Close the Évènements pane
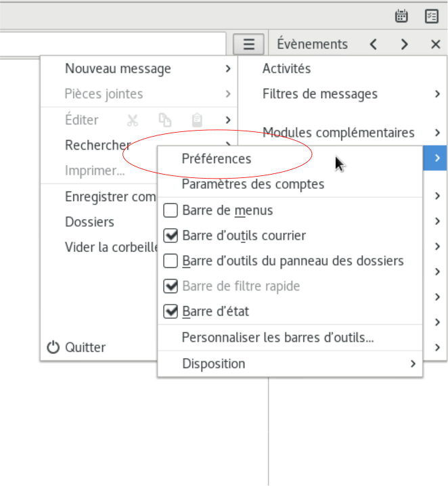 pyautogui.click(x=436, y=44)
